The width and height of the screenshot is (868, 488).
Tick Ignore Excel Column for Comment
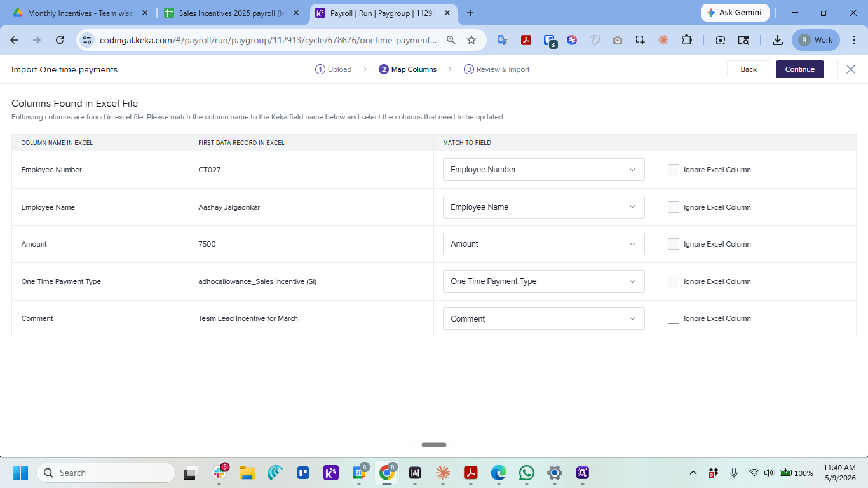(x=674, y=318)
